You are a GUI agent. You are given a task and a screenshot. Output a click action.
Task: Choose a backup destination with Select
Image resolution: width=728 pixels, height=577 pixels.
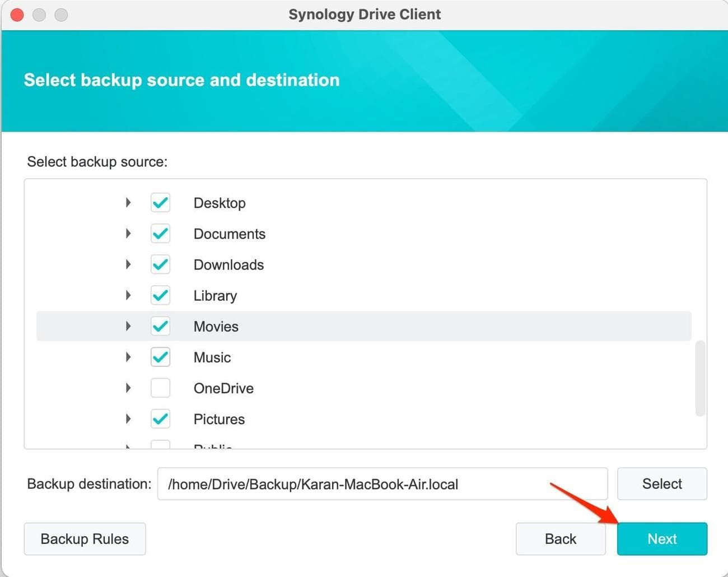[662, 483]
